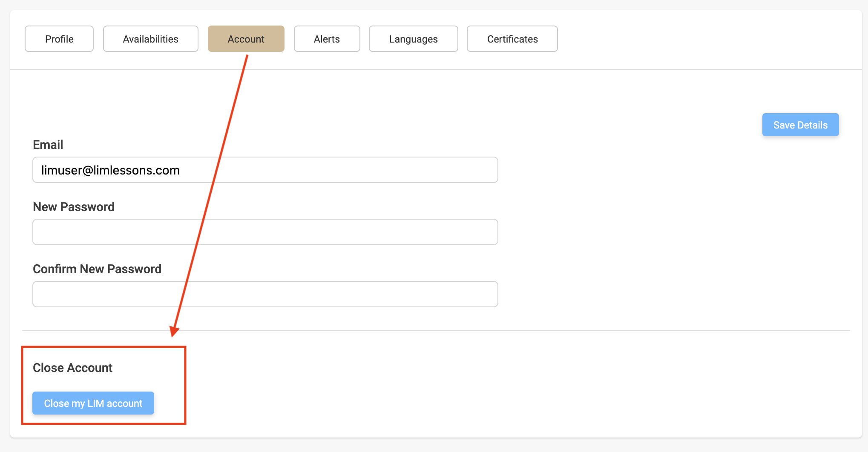Open the Languages tab
Viewport: 868px width, 452px height.
click(413, 39)
